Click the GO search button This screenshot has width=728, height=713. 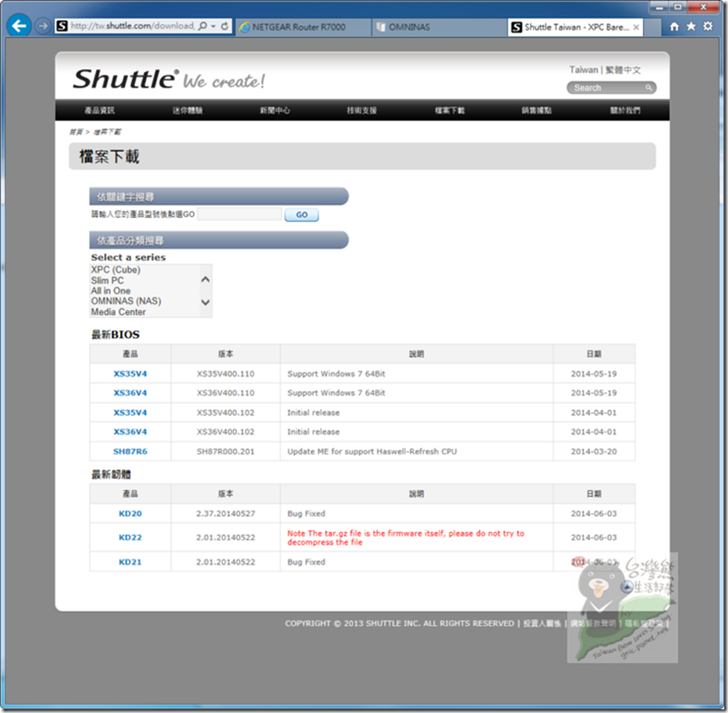click(302, 214)
